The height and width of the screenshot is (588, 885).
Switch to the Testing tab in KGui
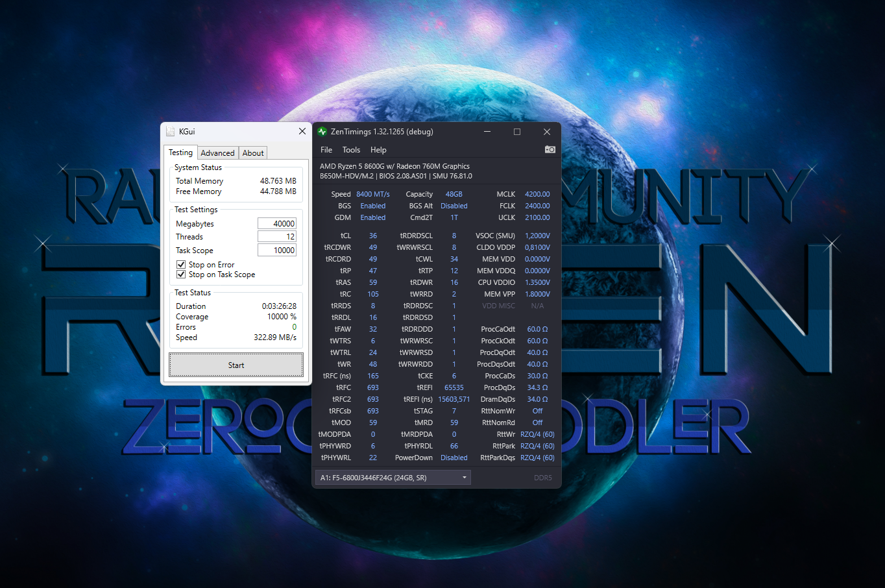tap(180, 153)
